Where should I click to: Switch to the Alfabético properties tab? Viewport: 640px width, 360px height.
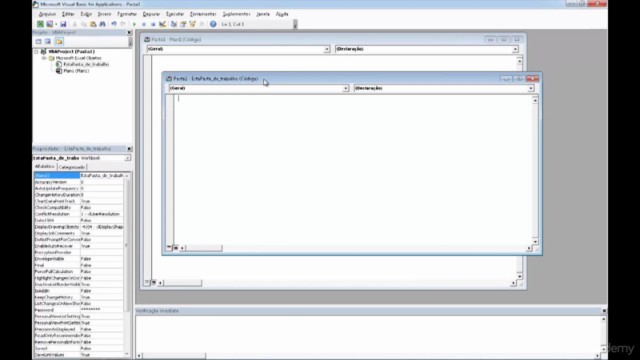coord(44,167)
